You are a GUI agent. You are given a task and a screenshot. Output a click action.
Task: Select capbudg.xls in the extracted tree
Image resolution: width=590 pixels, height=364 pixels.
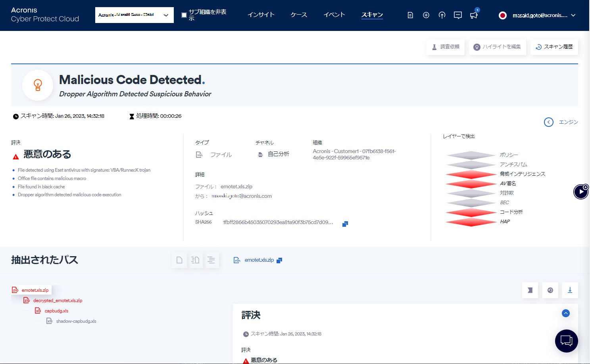click(x=56, y=311)
